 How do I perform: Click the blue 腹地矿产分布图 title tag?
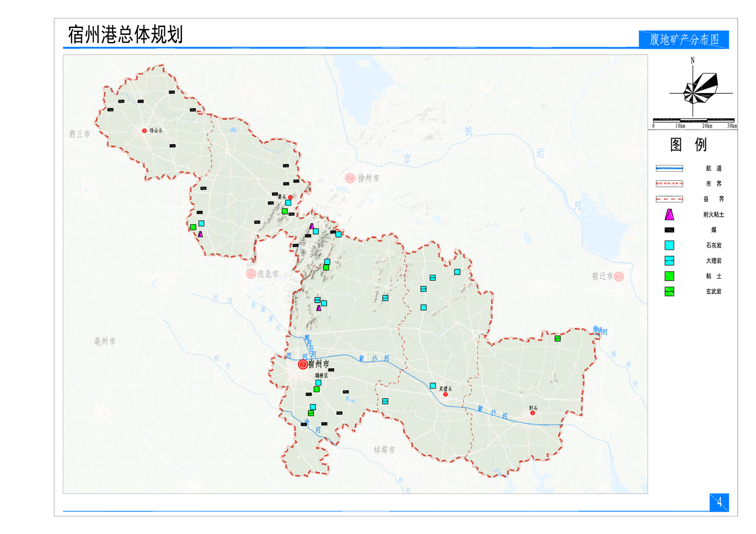click(x=683, y=40)
